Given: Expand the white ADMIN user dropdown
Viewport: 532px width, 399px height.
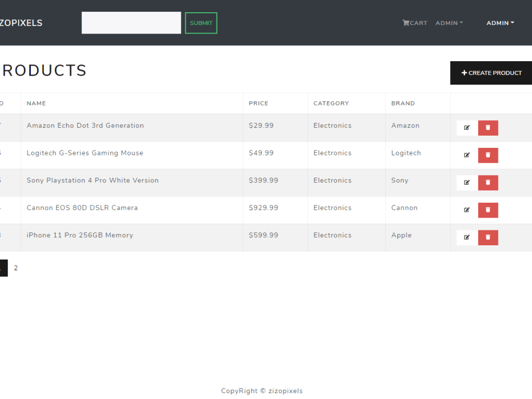Looking at the screenshot, I should tap(500, 23).
